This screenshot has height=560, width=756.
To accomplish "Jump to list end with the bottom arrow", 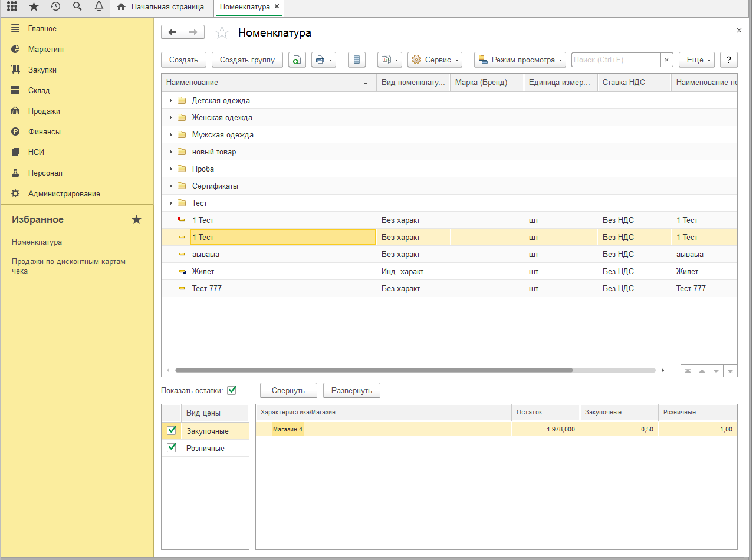I will pos(730,371).
